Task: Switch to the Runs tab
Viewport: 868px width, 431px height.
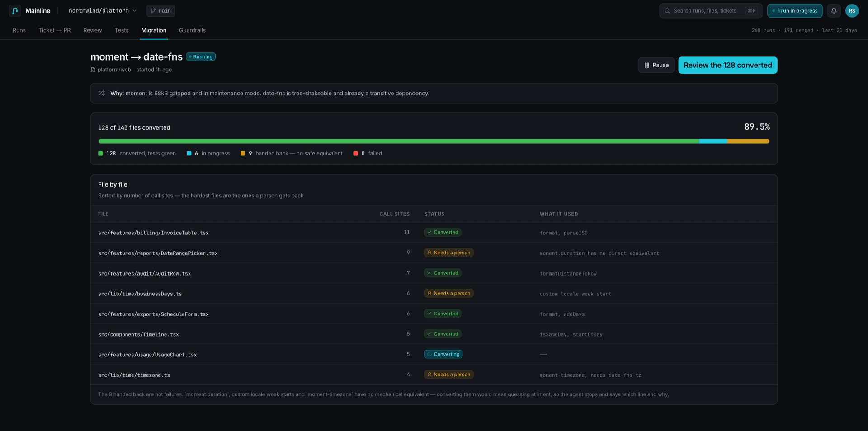Action: point(19,30)
